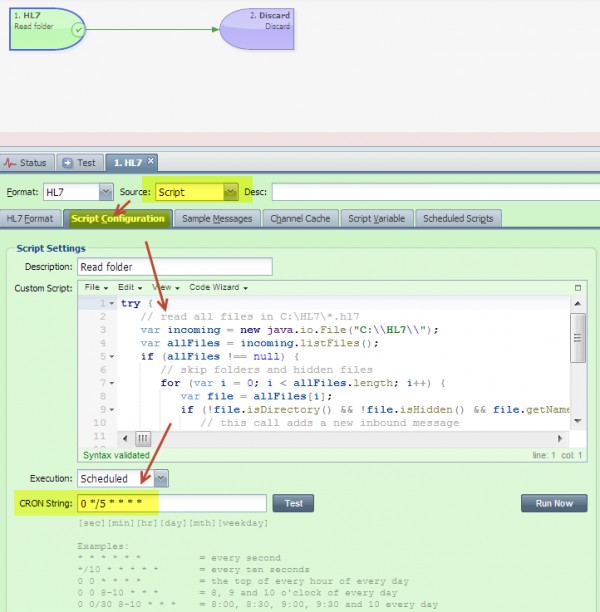The width and height of the screenshot is (600, 612).
Task: Click the vertical scrollbar thumb in editor
Action: (x=578, y=338)
